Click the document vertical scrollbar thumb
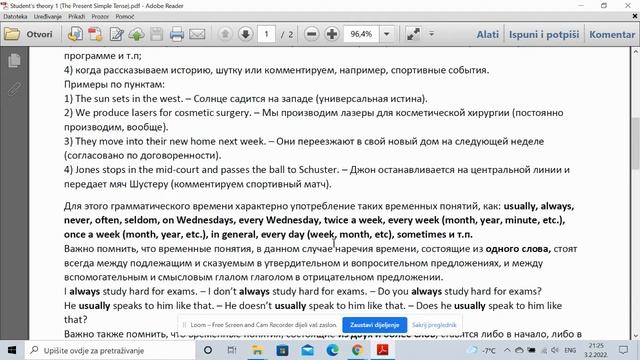This screenshot has width=640, height=360. coord(636,145)
